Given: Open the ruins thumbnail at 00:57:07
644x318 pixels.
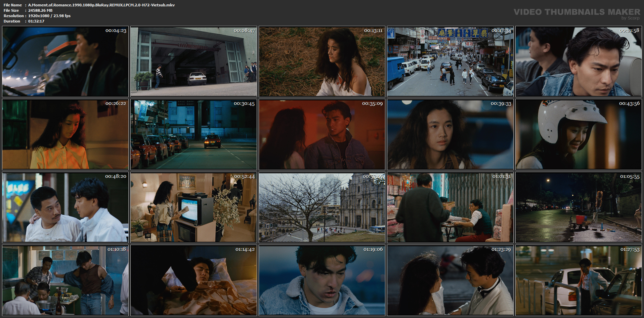Looking at the screenshot, I should point(322,207).
